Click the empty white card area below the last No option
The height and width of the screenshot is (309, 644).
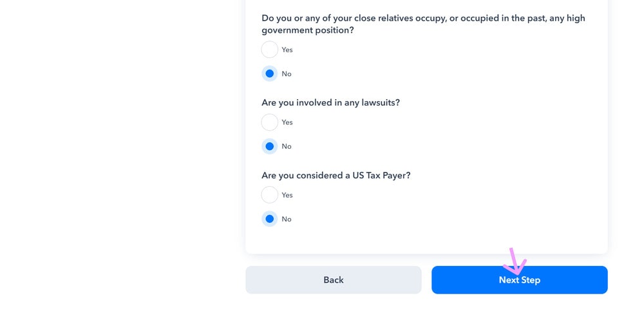426,239
